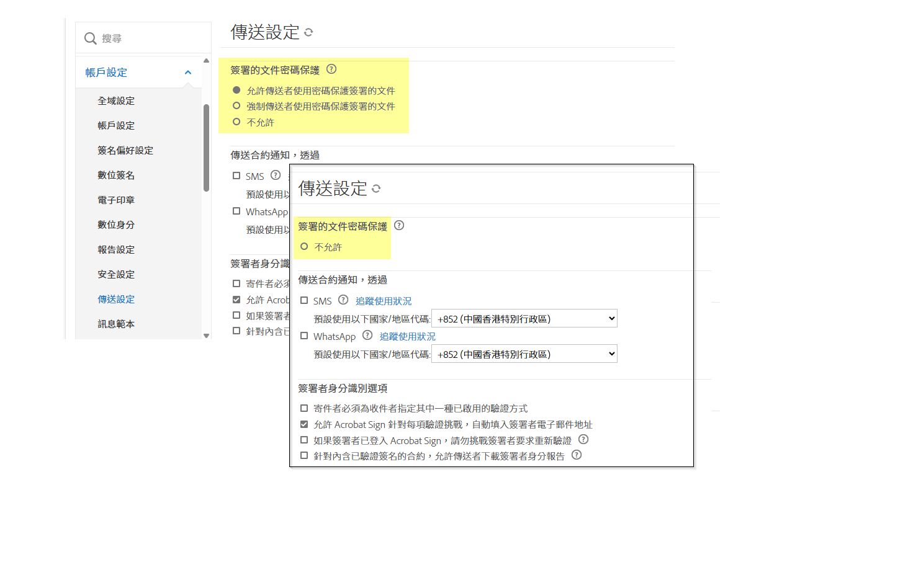Toggle background 寄件者必須 checkbox
Screen dimensions: 921x588
click(236, 283)
